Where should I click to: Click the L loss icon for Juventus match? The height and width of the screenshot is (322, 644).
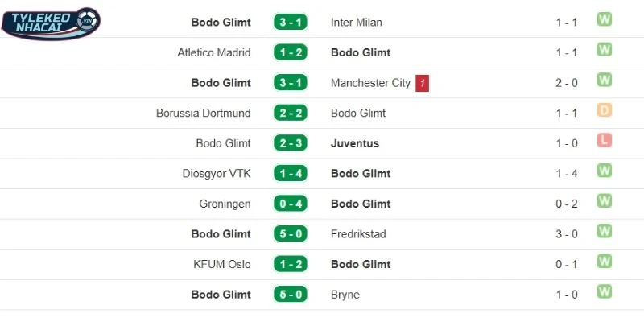[x=605, y=141]
